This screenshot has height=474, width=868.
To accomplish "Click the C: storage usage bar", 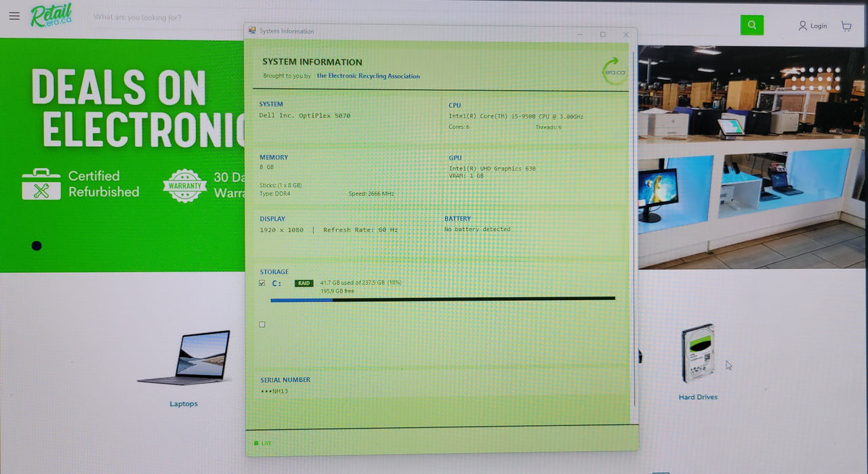I will pyautogui.click(x=442, y=299).
